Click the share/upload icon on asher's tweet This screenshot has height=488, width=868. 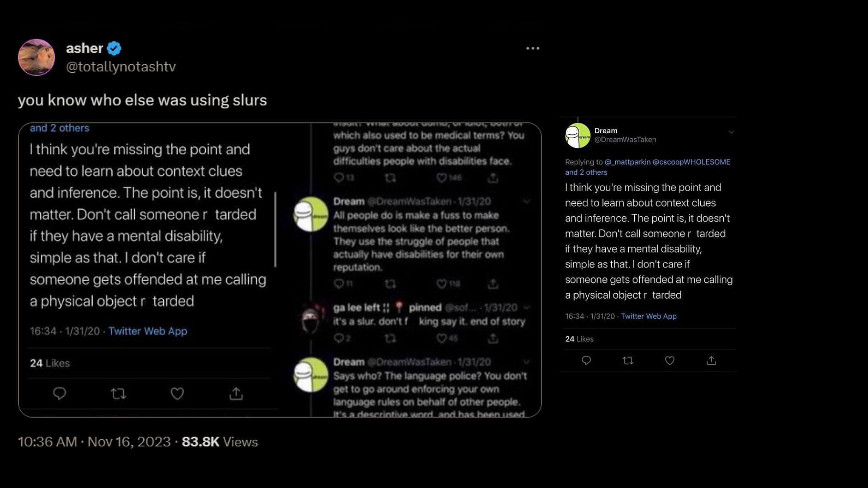pos(235,393)
